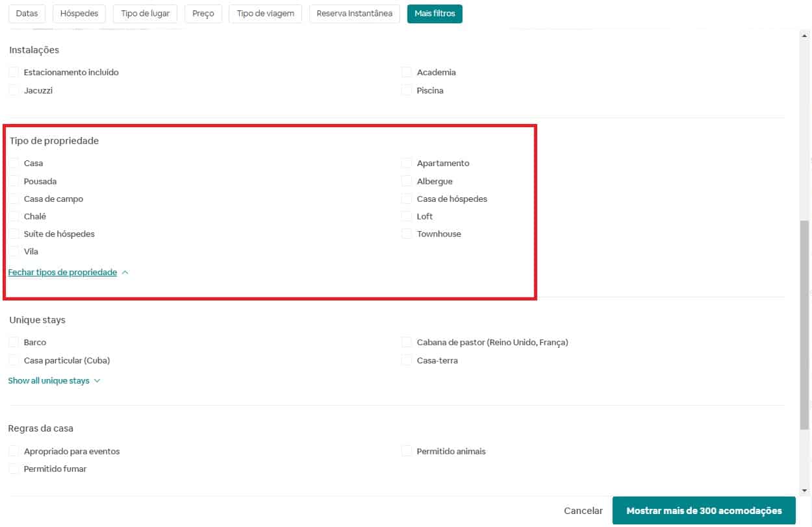Viewport: 812px width, 527px height.
Task: Check Estacionamento incluído
Action: click(14, 72)
